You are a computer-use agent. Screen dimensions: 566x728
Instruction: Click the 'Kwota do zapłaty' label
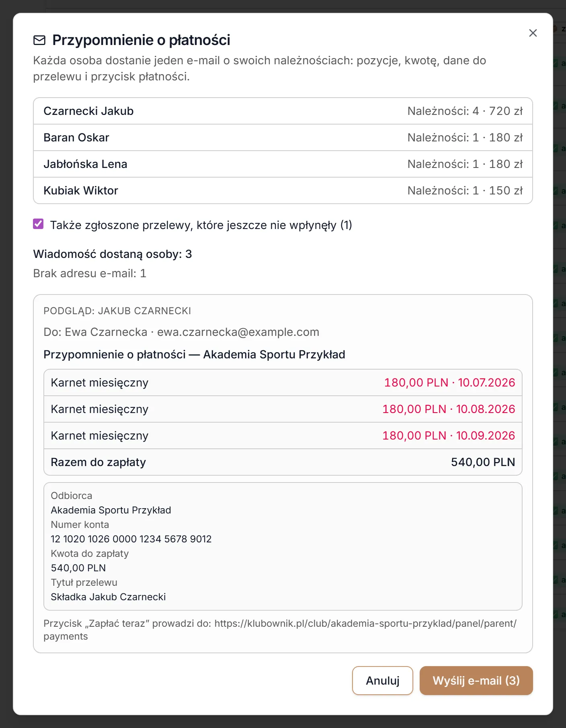pos(90,554)
